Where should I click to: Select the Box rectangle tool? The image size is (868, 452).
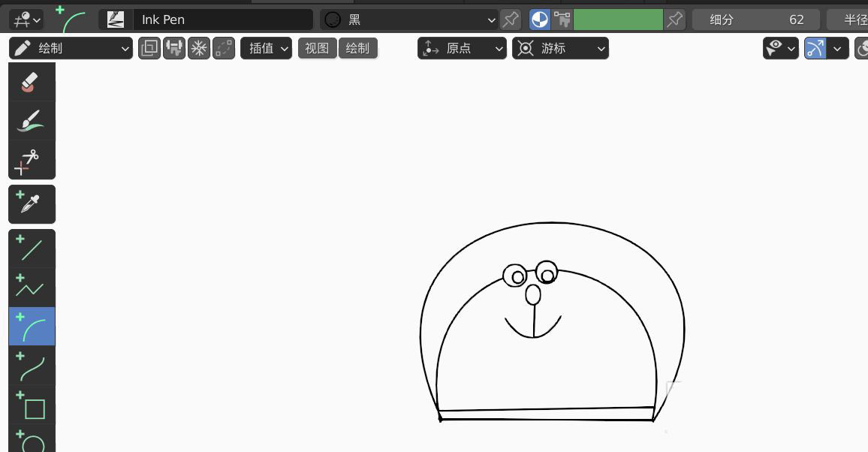click(x=32, y=405)
